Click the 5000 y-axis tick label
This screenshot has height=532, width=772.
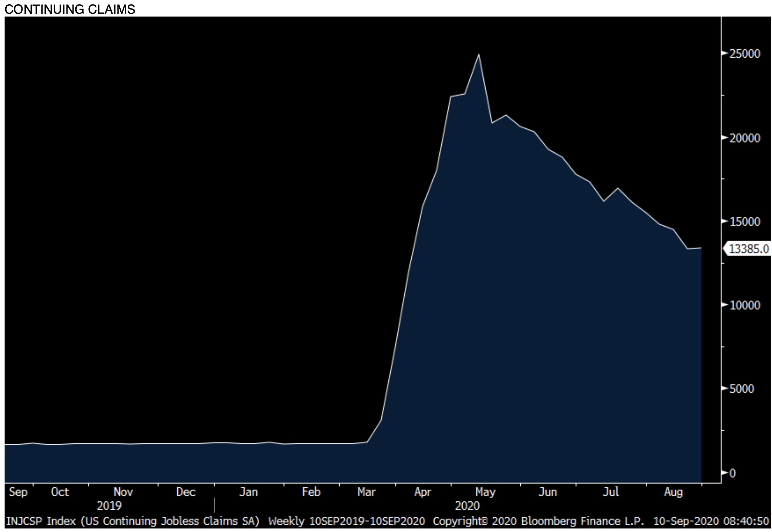point(742,389)
